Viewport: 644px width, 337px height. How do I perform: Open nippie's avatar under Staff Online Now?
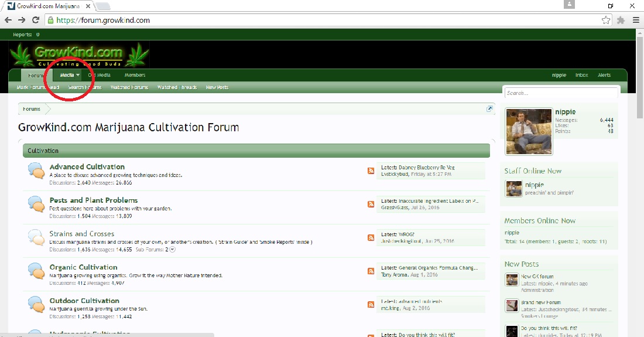click(513, 189)
